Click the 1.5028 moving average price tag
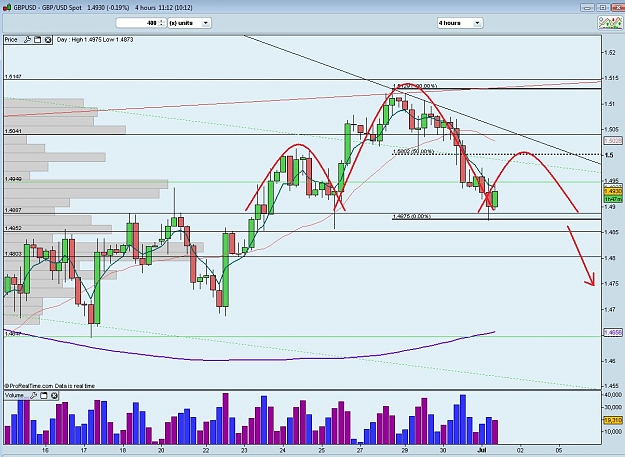The width and height of the screenshot is (625, 457). [613, 141]
